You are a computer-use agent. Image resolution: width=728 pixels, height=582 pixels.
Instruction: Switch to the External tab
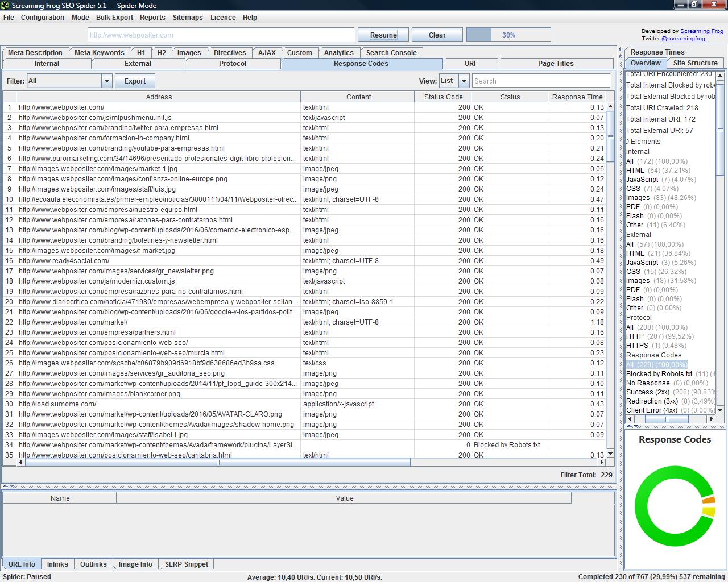tap(138, 64)
